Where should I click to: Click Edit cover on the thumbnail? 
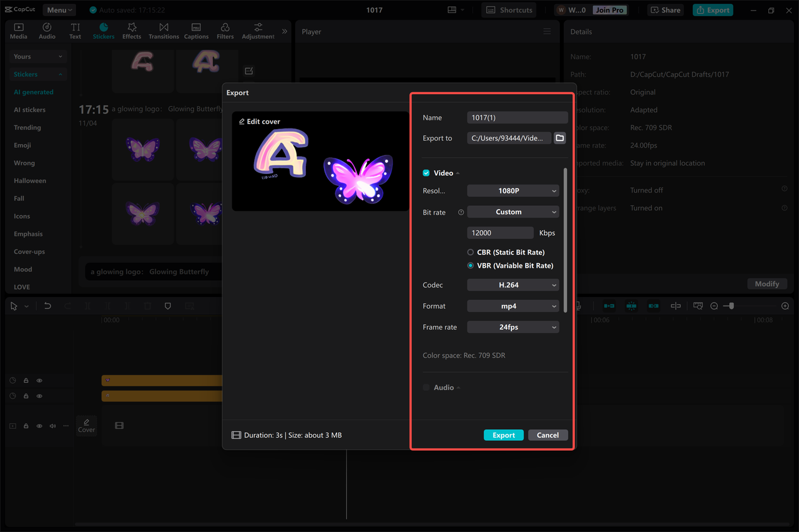pos(260,122)
